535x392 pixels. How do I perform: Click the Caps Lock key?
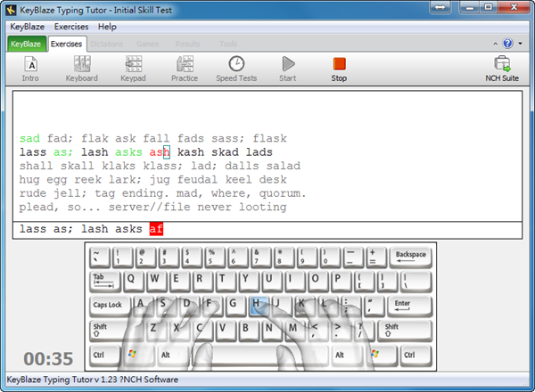109,306
